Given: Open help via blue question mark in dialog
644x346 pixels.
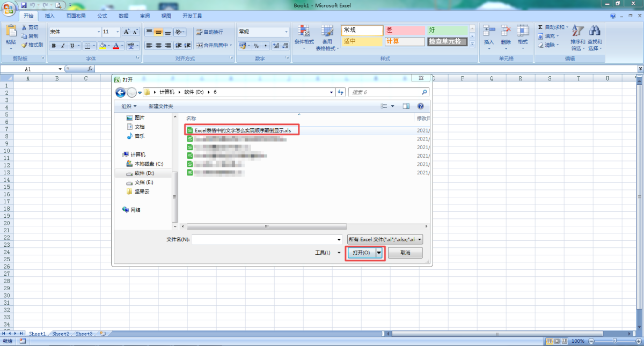Looking at the screenshot, I should 420,106.
